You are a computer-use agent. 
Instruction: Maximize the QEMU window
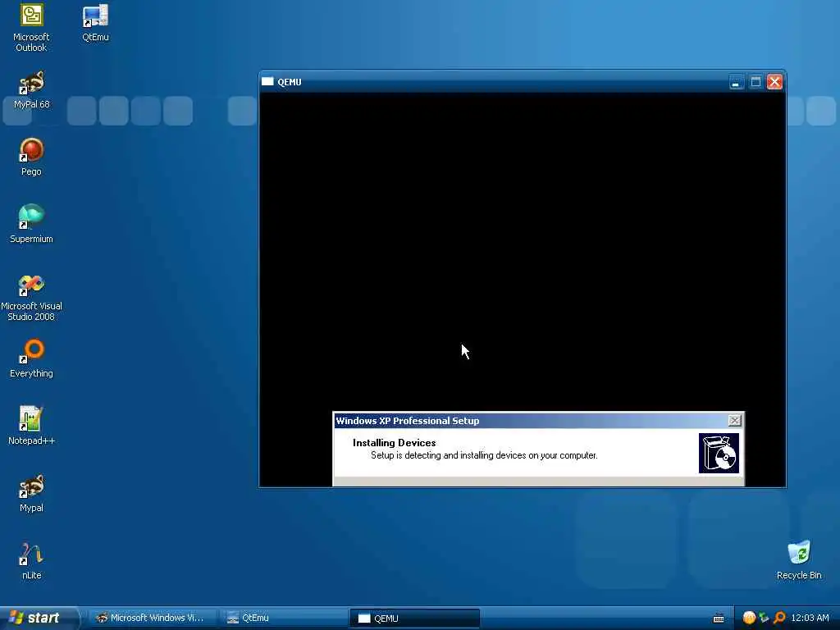[x=756, y=82]
